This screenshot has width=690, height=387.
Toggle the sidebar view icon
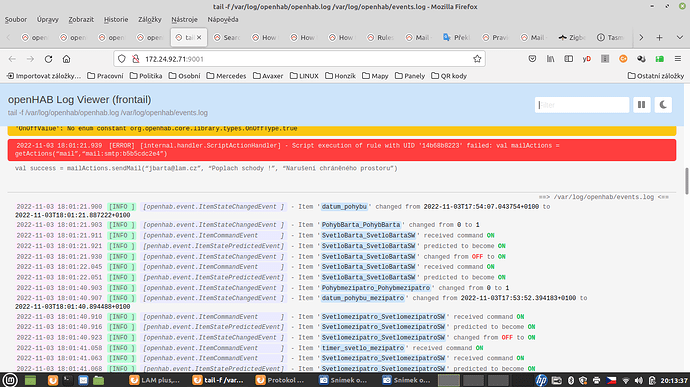(569, 59)
